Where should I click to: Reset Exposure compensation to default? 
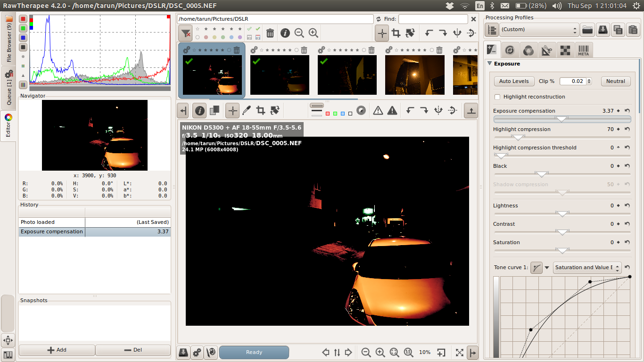click(627, 111)
